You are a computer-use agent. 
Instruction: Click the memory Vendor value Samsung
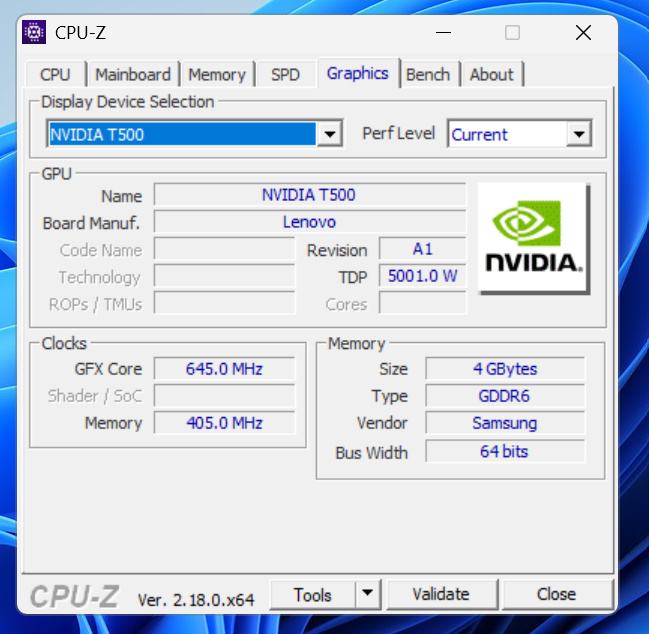coord(505,423)
